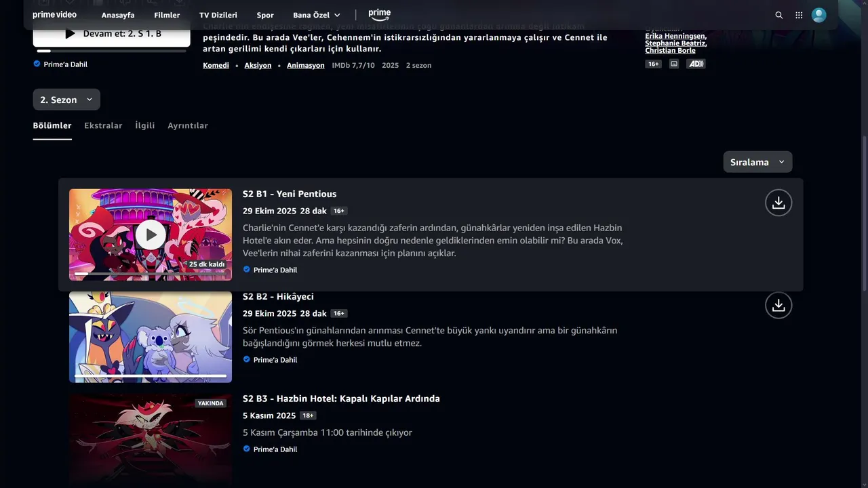
Task: Switch to the Ayrıntılar tab
Action: point(188,125)
